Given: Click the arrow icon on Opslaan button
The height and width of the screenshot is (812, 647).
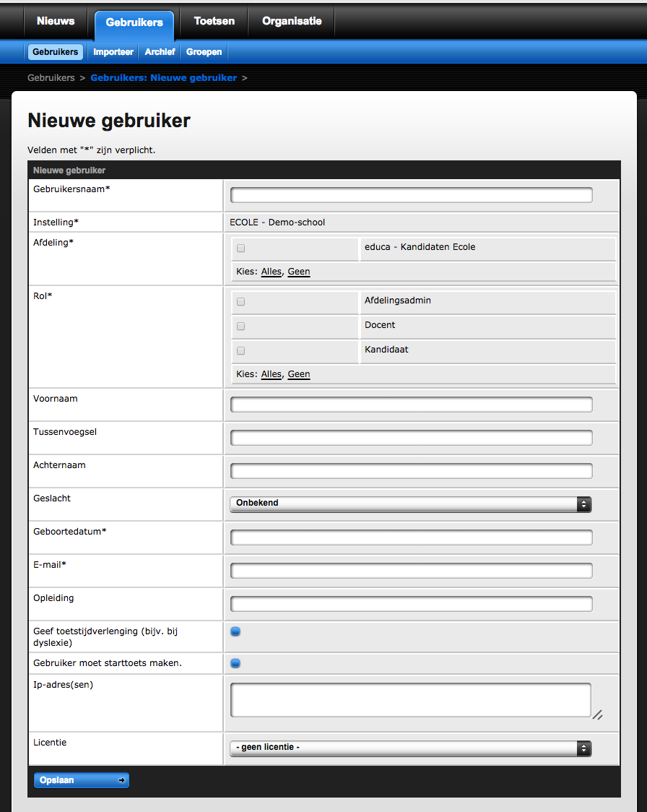Looking at the screenshot, I should (x=122, y=780).
